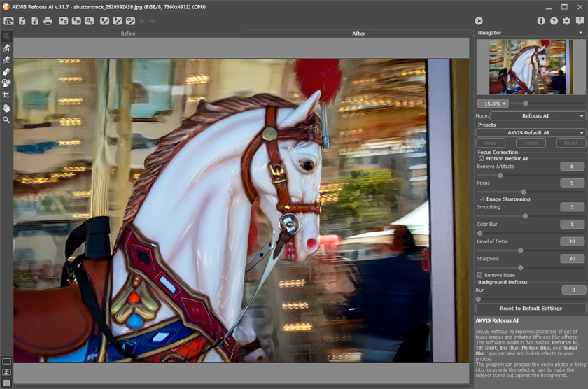Click the Sharpness slider
This screenshot has width=588, height=389.
coord(531,267)
